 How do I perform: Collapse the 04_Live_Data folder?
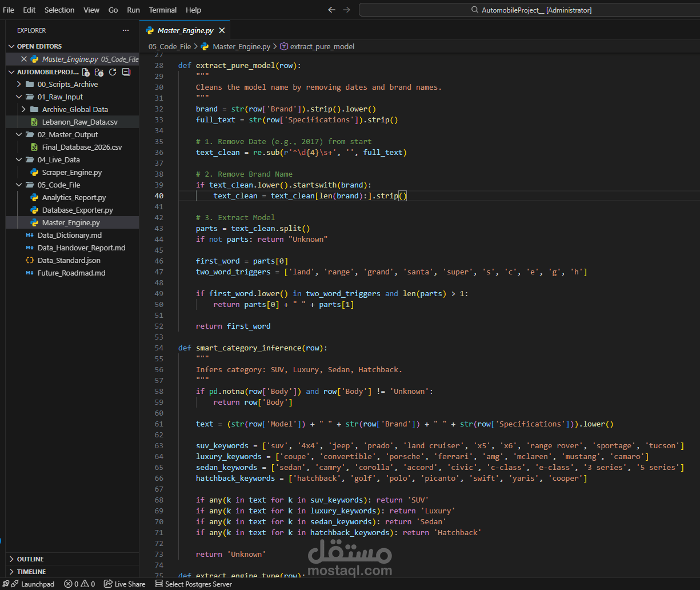click(19, 160)
